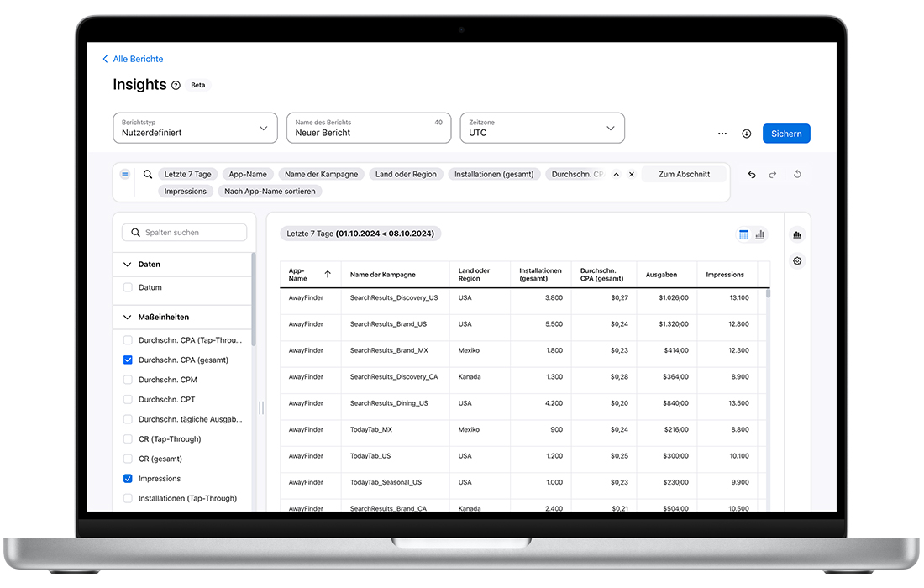Click the undo arrow icon
Viewport: 924px width, 588px height.
(x=752, y=175)
